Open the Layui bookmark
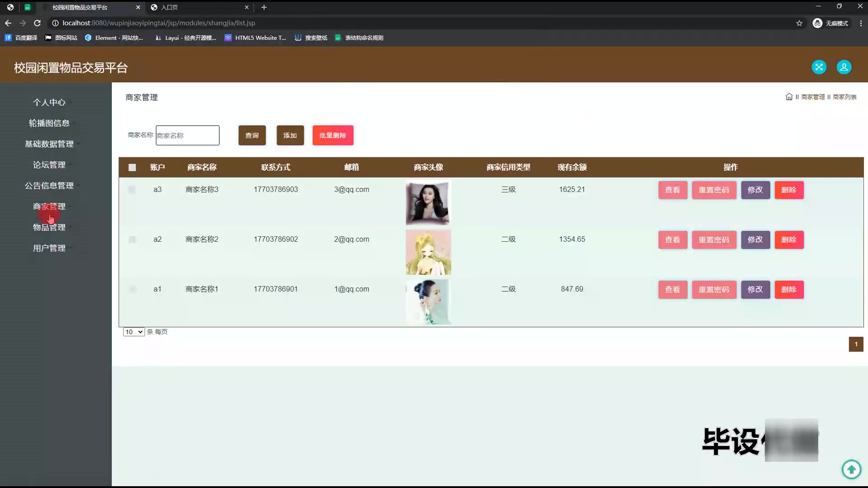The height and width of the screenshot is (488, 868). click(185, 38)
